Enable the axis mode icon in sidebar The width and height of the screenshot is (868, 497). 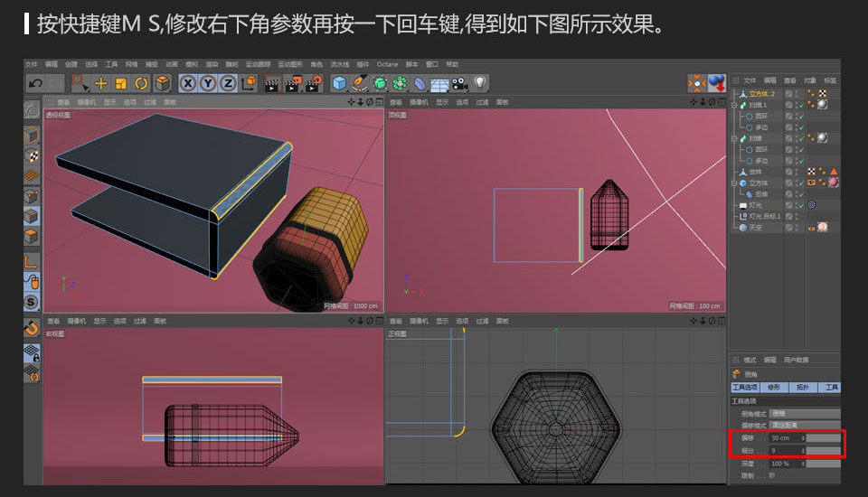tap(32, 261)
